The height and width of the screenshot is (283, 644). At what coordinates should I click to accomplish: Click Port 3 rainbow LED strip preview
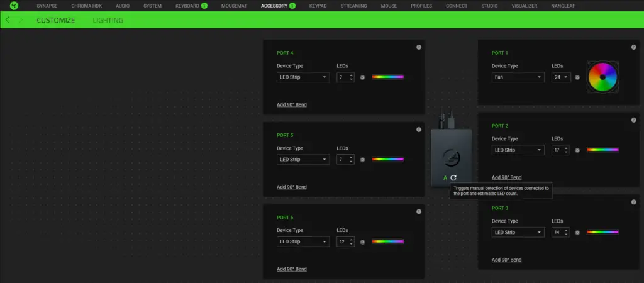(602, 232)
